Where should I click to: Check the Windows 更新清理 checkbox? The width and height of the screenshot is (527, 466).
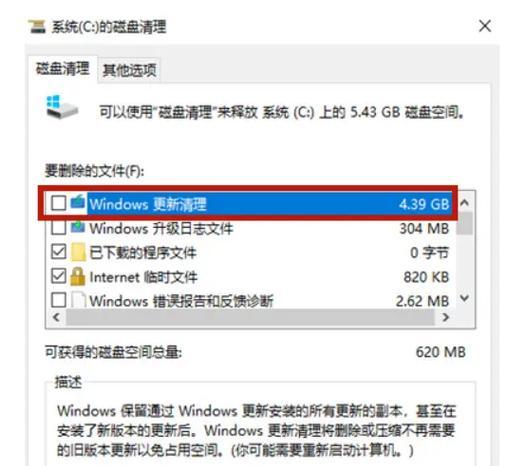58,203
